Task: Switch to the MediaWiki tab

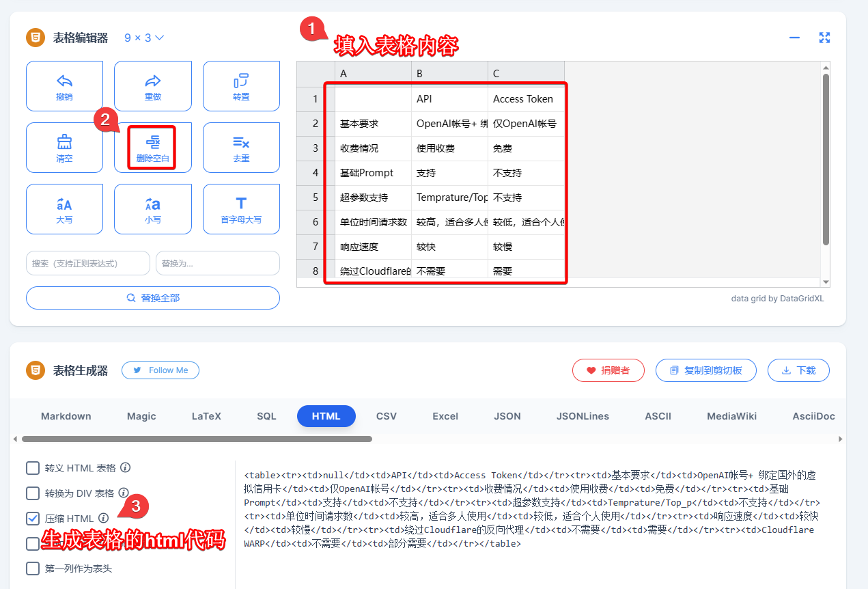Action: point(732,416)
